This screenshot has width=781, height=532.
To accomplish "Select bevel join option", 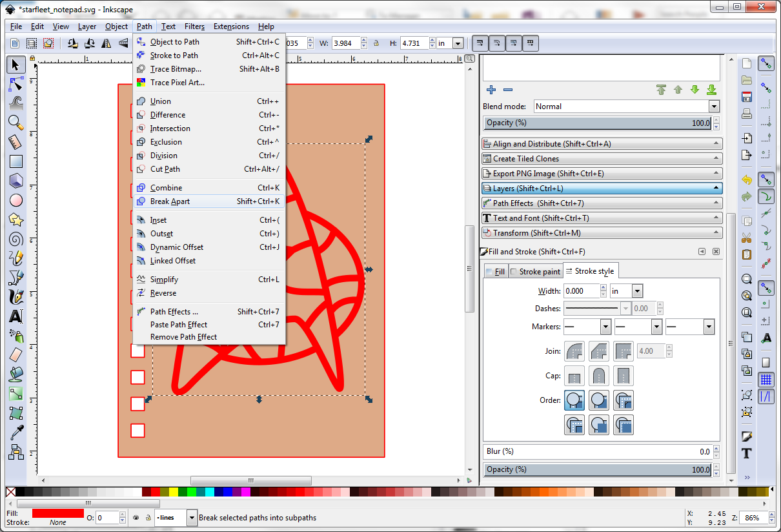I will point(599,351).
